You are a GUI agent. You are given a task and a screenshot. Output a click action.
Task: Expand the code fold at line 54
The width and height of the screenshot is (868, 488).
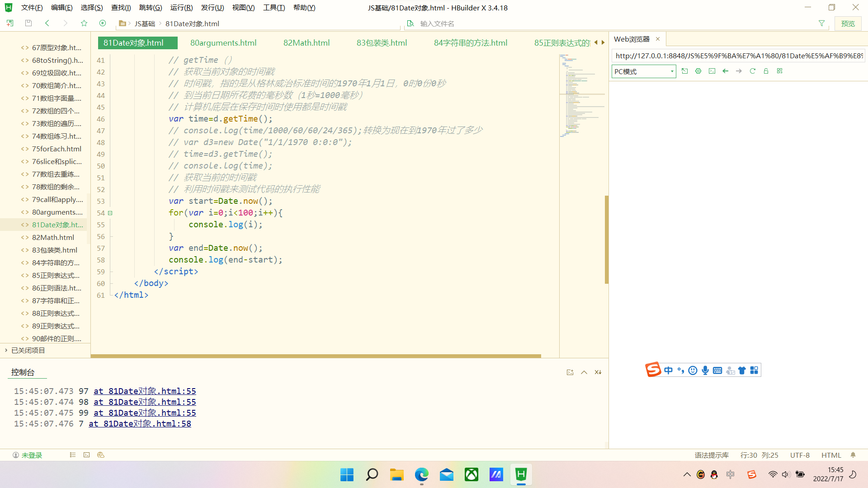point(110,213)
